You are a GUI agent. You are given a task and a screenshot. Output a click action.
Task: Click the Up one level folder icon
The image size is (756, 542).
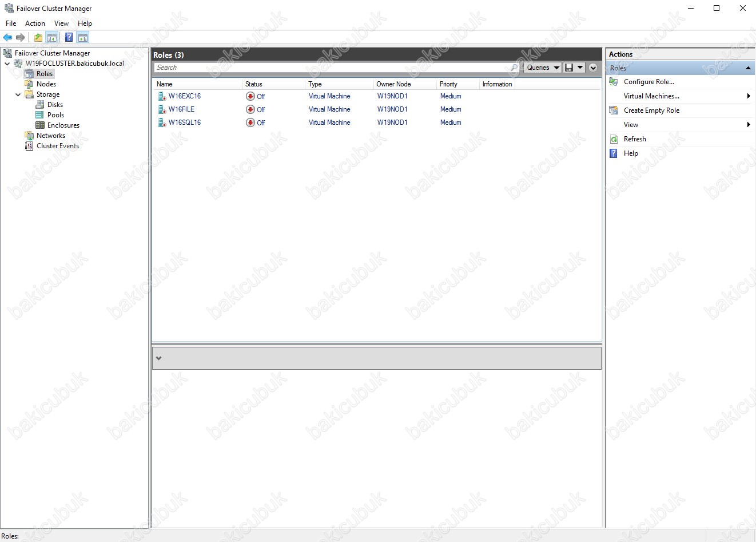(38, 37)
